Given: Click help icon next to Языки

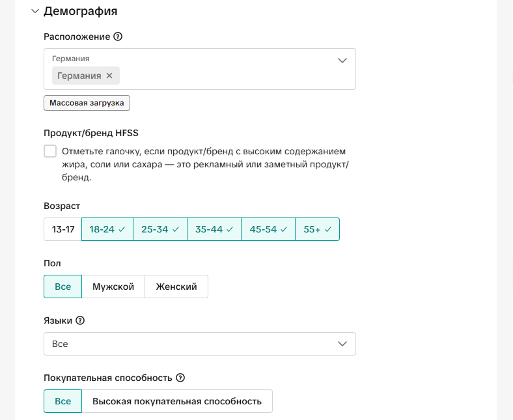Looking at the screenshot, I should (80, 320).
